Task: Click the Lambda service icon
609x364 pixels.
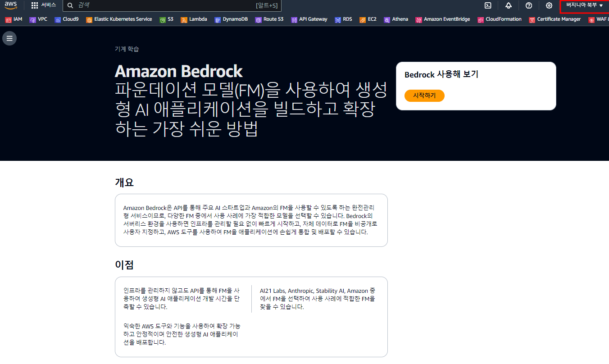Action: point(184,20)
